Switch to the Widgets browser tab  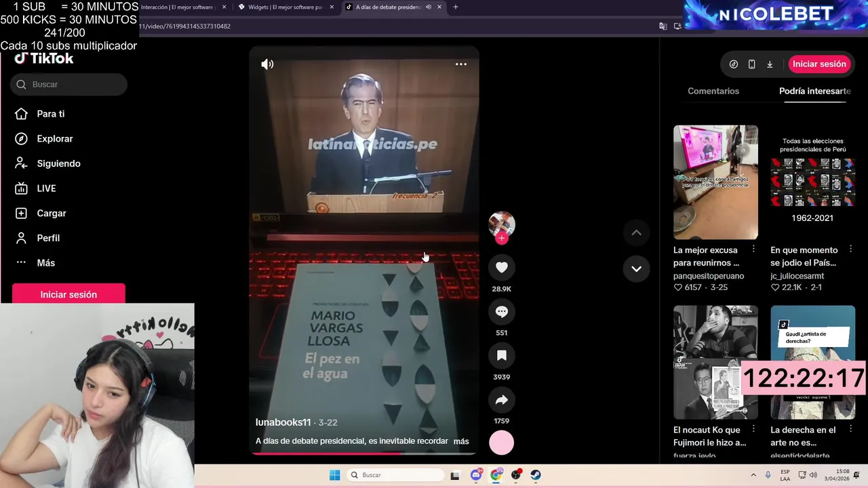pyautogui.click(x=285, y=7)
